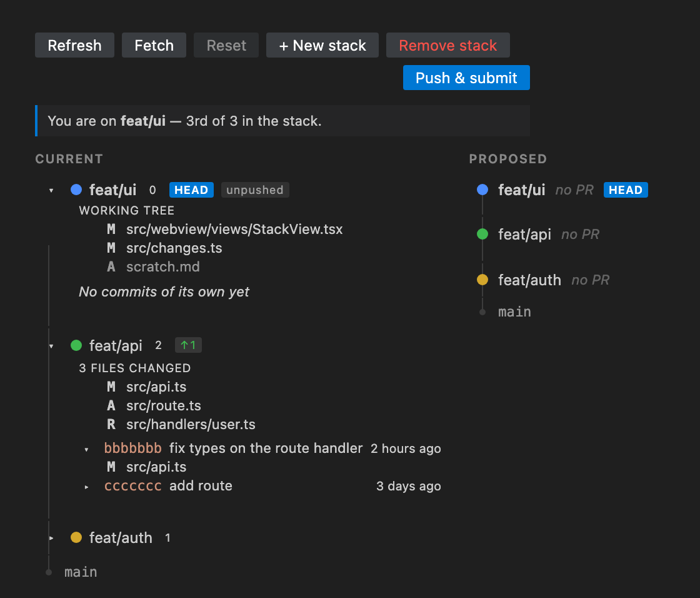
Task: Click the main base dot in Proposed
Action: (482, 312)
